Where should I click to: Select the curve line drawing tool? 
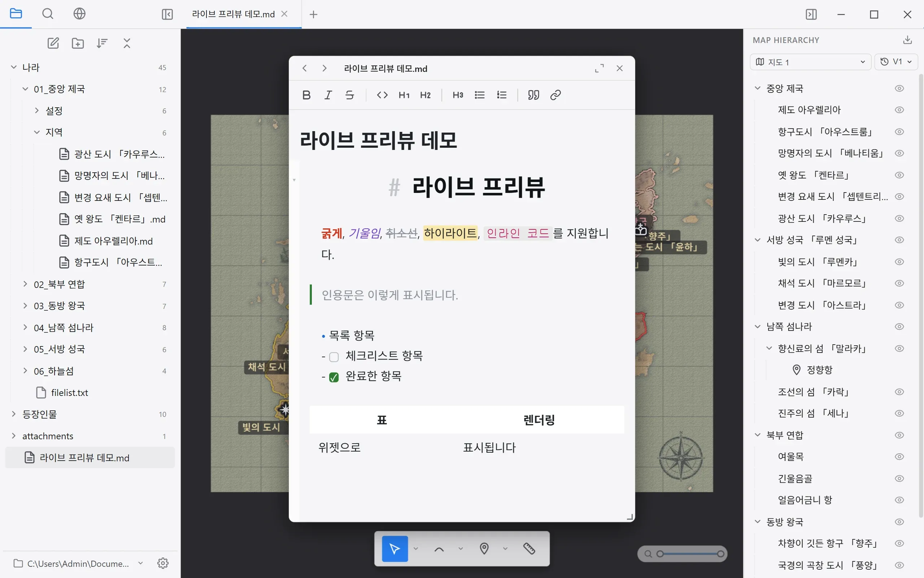[x=439, y=549]
